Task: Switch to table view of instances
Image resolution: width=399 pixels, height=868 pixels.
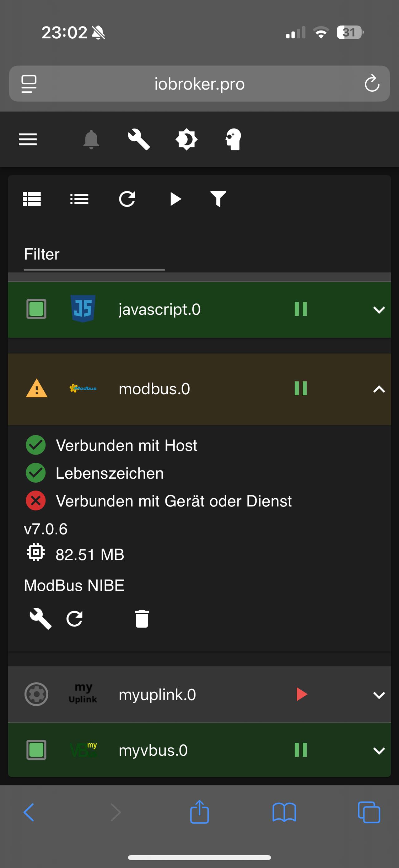Action: coord(32,199)
